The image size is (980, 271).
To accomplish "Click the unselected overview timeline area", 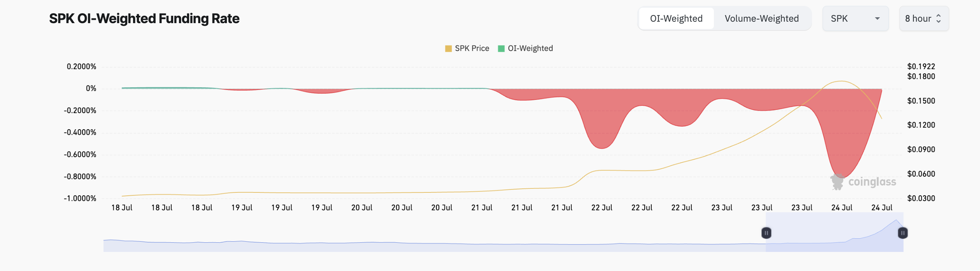I will (418, 243).
